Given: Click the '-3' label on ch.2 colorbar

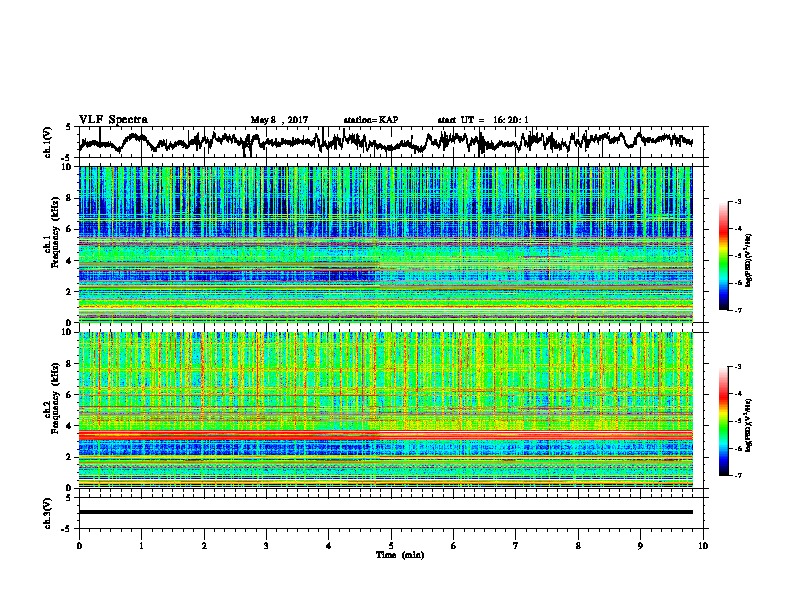Looking at the screenshot, I should [737, 367].
